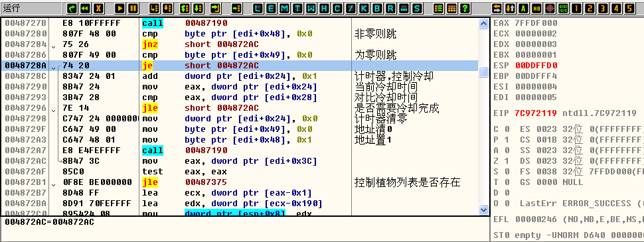The width and height of the screenshot is (644, 242).
Task: Click the HB hardware breakpoint icon
Action: [536, 8]
